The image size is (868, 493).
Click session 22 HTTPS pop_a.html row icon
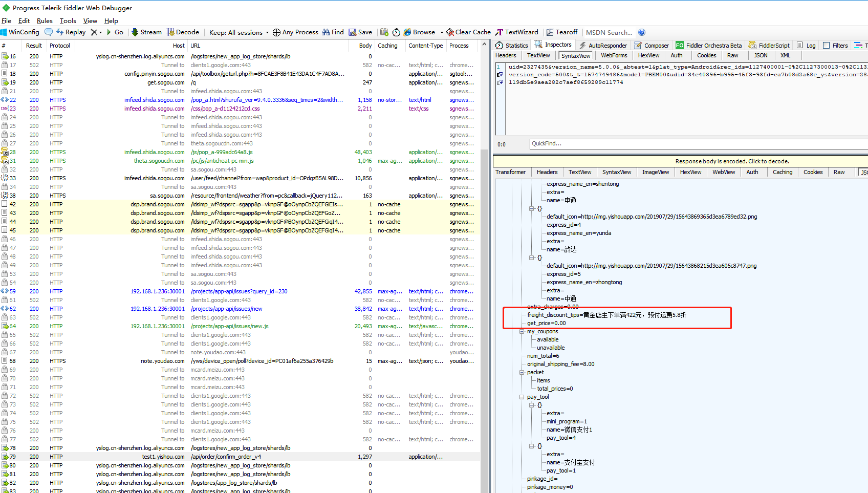5,100
